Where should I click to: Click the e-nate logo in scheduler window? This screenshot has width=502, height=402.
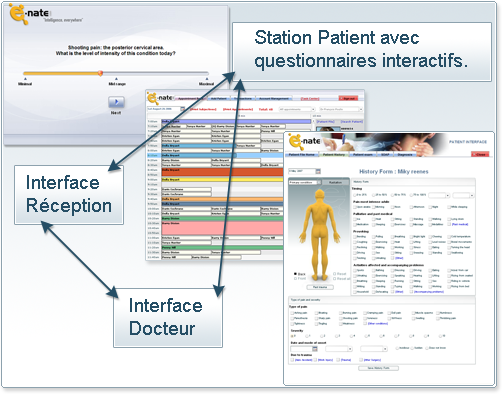coord(160,98)
